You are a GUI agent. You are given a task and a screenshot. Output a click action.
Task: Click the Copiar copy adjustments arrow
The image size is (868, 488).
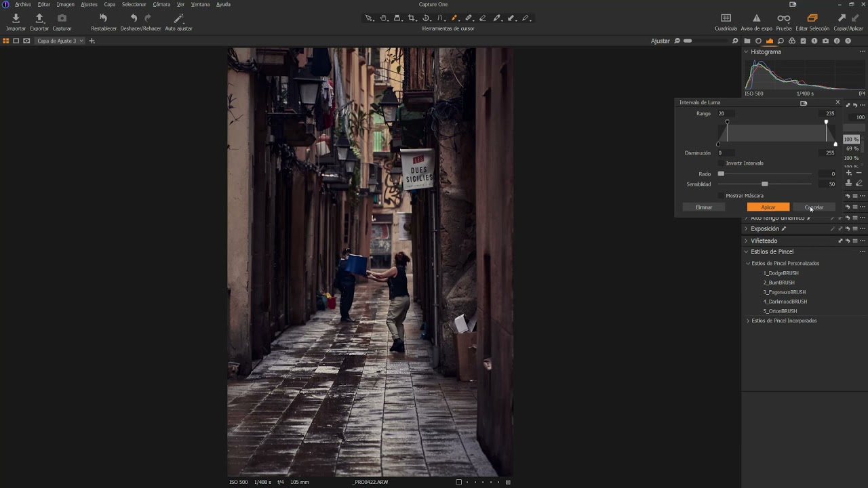pyautogui.click(x=842, y=18)
